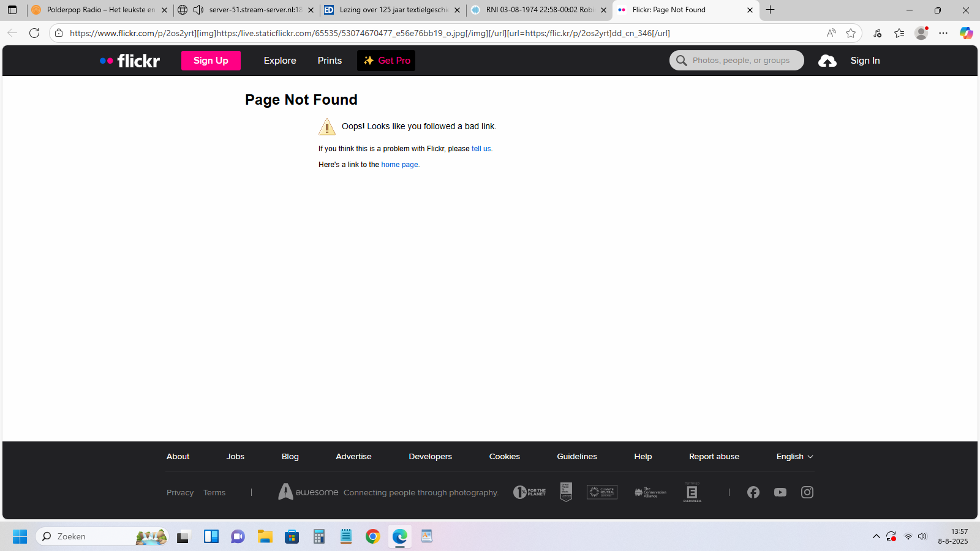This screenshot has width=980, height=551.
Task: Show hidden system tray icons
Action: point(876,536)
